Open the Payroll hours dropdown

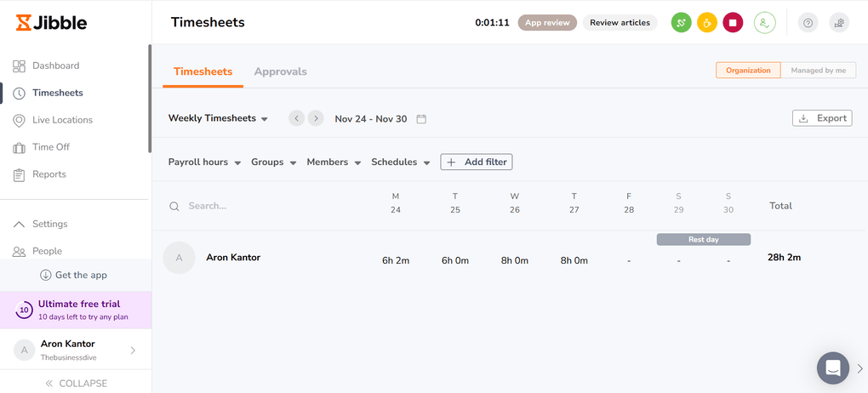click(205, 162)
